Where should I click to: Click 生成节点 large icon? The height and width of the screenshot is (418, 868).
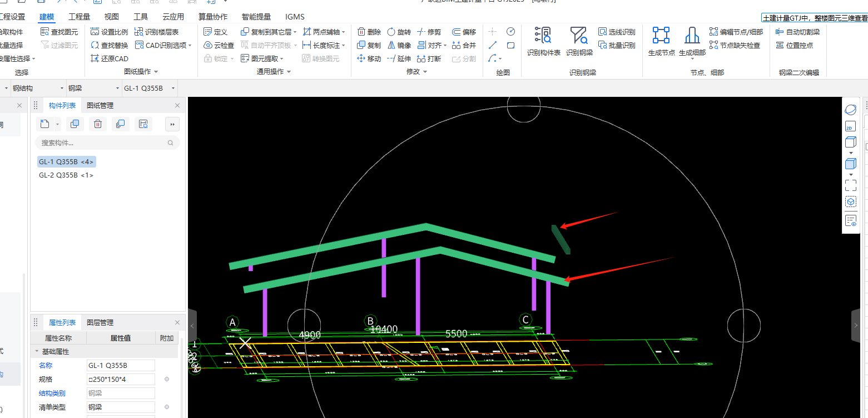point(661,42)
